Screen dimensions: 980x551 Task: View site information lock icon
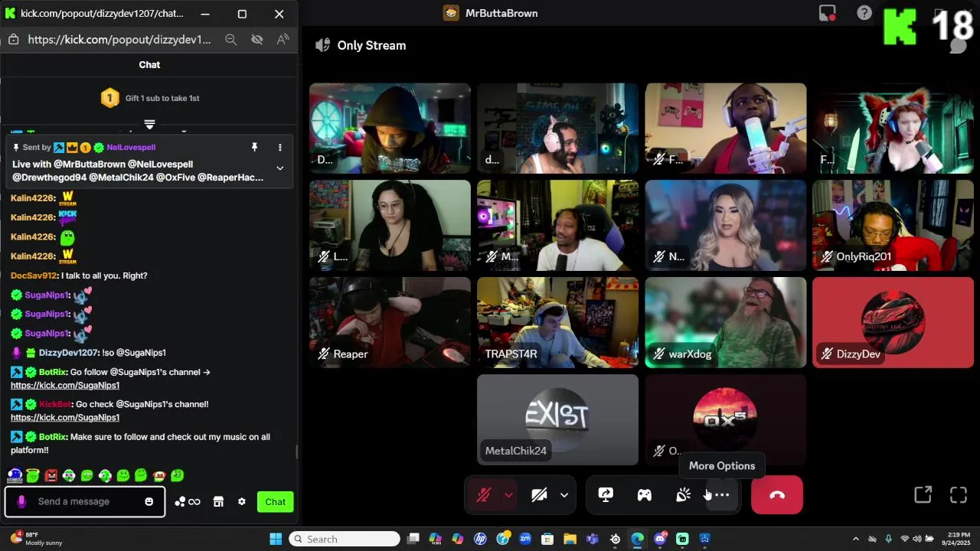click(x=13, y=39)
